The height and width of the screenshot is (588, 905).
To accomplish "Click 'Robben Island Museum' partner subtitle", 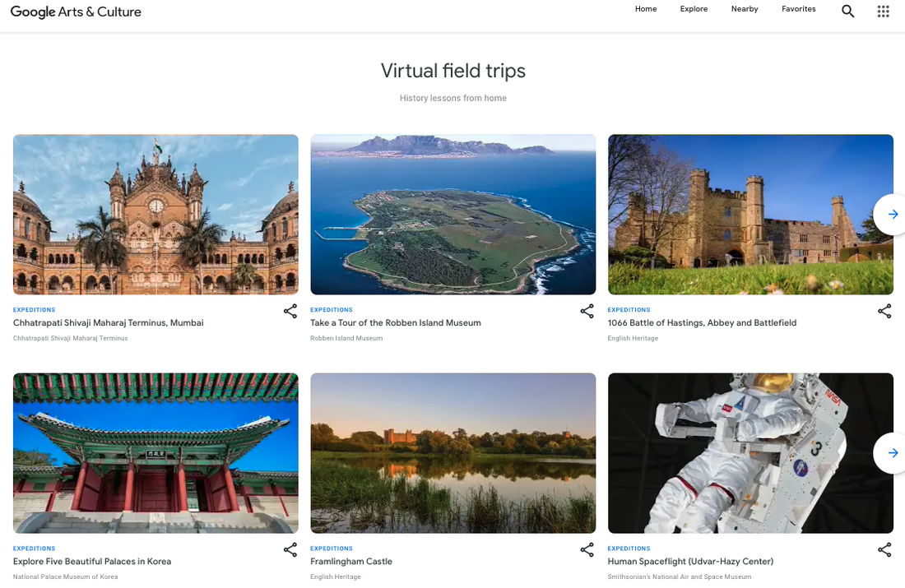I will coord(346,338).
